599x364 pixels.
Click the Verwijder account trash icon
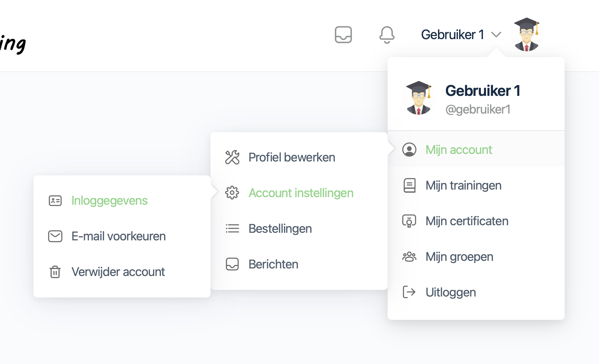pyautogui.click(x=55, y=272)
